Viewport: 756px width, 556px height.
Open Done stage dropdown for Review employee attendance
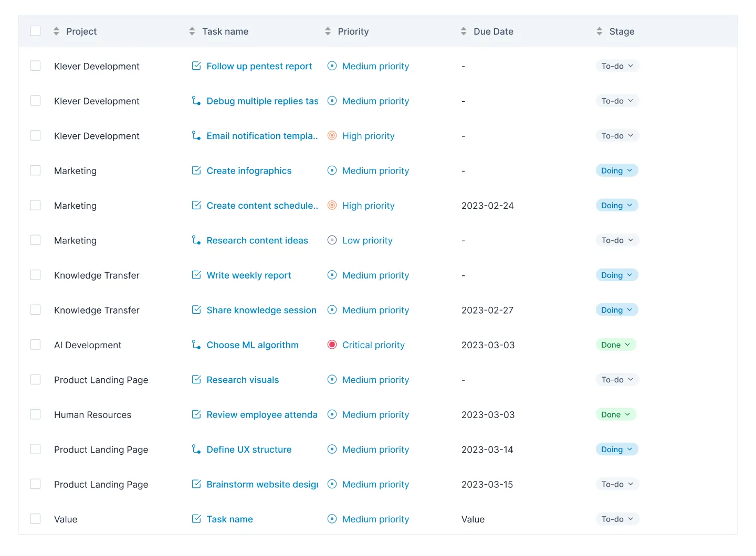[616, 415]
